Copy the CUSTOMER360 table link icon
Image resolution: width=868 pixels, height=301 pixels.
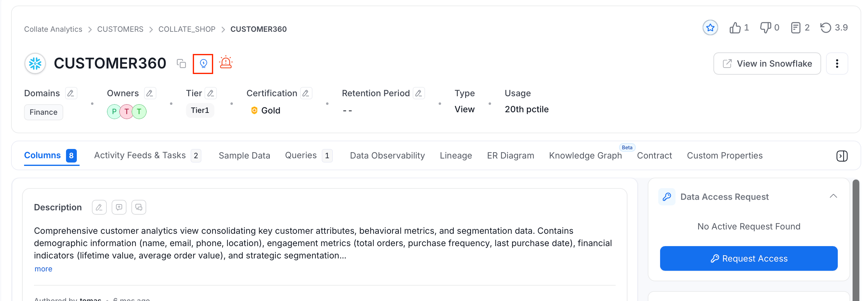[181, 63]
